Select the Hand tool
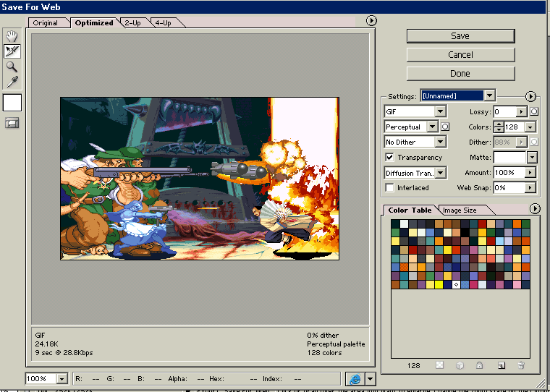This screenshot has width=550, height=392. (12, 35)
